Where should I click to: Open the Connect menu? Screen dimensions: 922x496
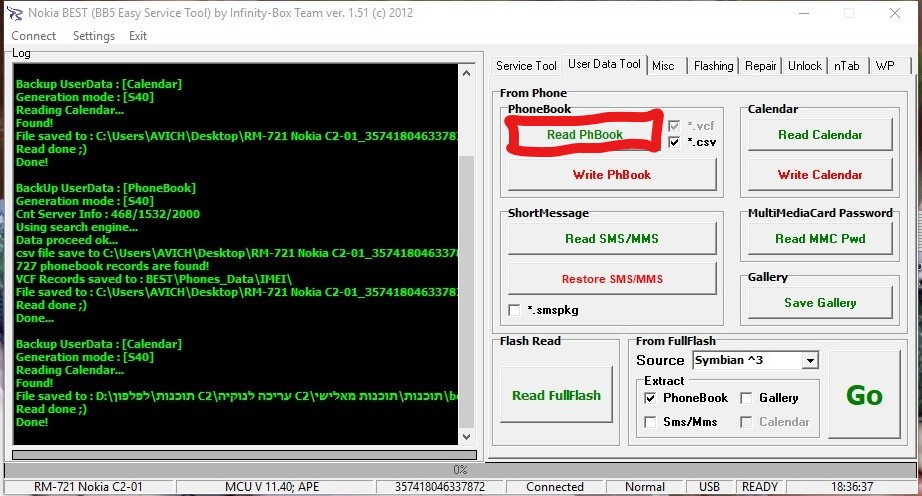tap(34, 36)
